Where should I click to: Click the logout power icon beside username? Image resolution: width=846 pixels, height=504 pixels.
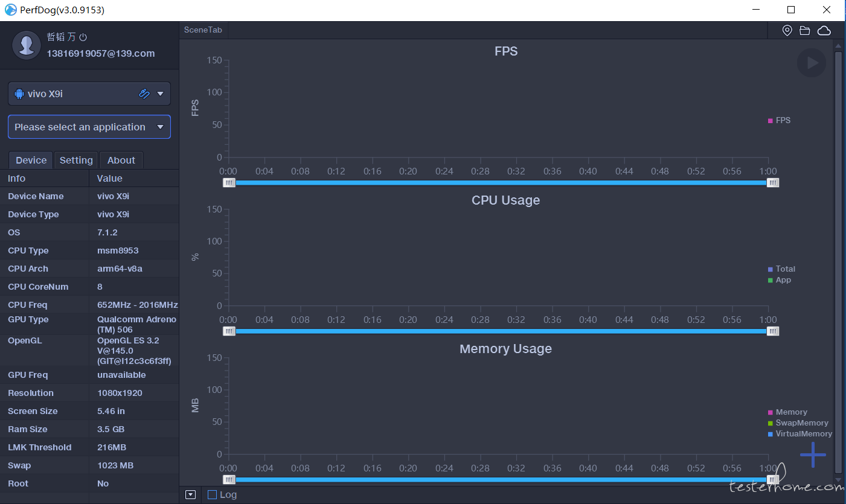[x=83, y=37]
